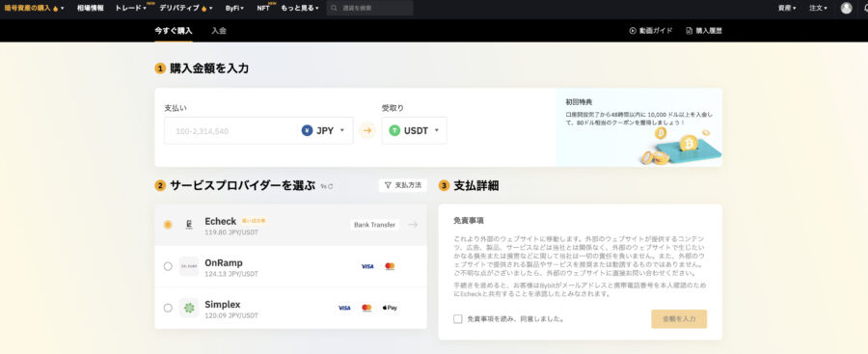Expand the トレード menu
This screenshot has width=868, height=354.
coord(130,9)
